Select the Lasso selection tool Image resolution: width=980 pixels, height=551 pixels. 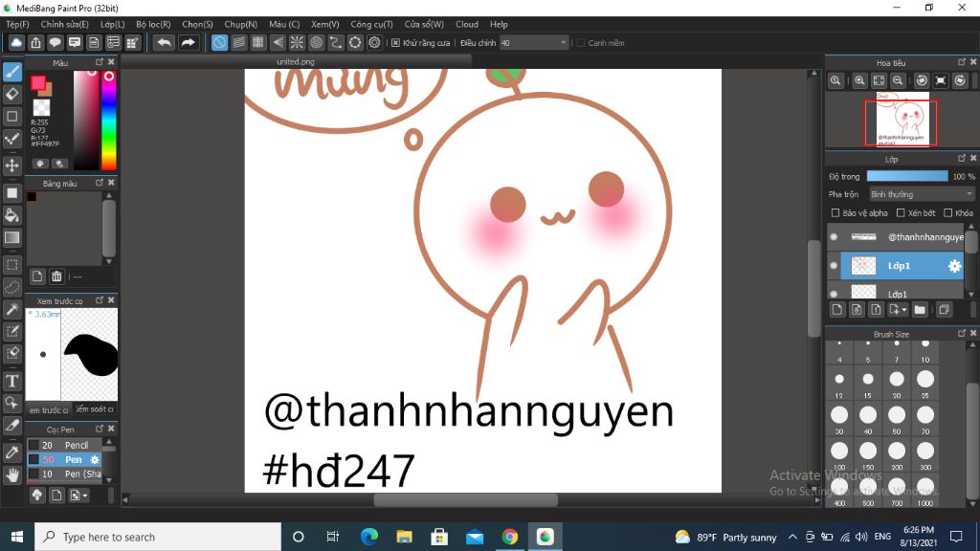(11, 287)
